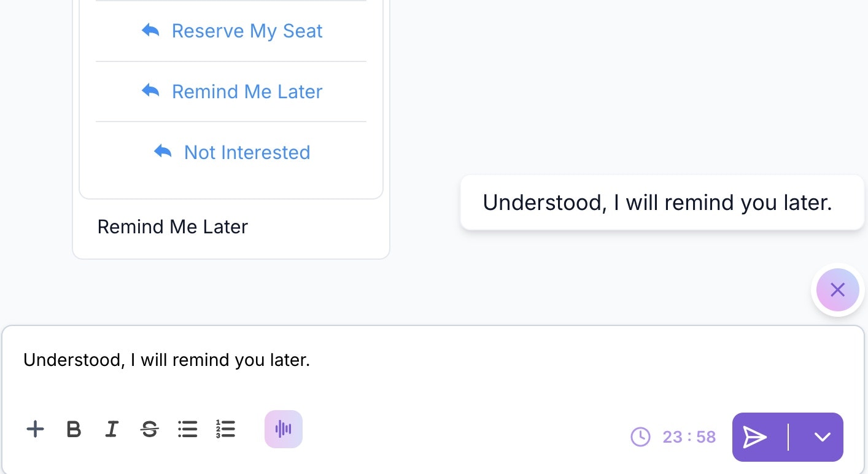Insert a bulleted list
The height and width of the screenshot is (474, 868).
tap(187, 429)
